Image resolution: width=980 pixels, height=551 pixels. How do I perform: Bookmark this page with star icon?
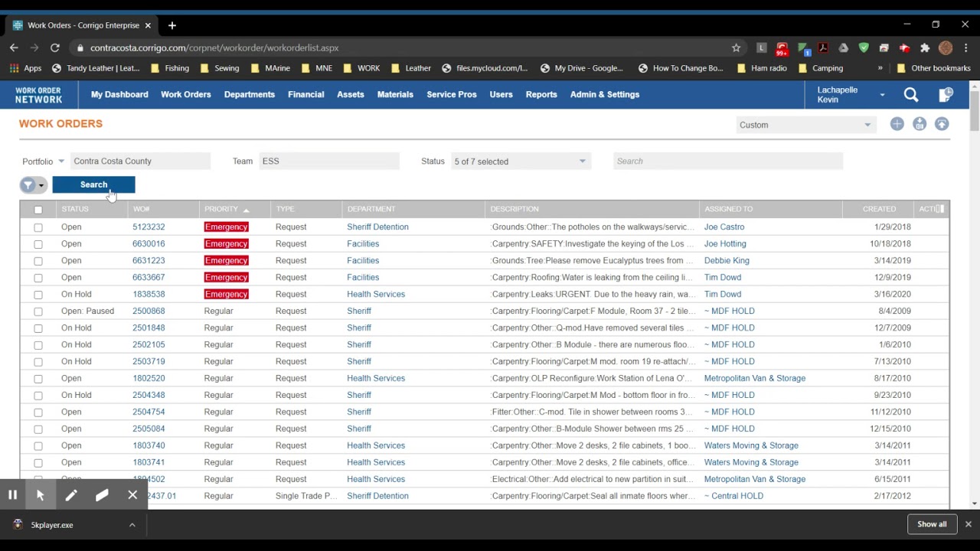(x=736, y=47)
